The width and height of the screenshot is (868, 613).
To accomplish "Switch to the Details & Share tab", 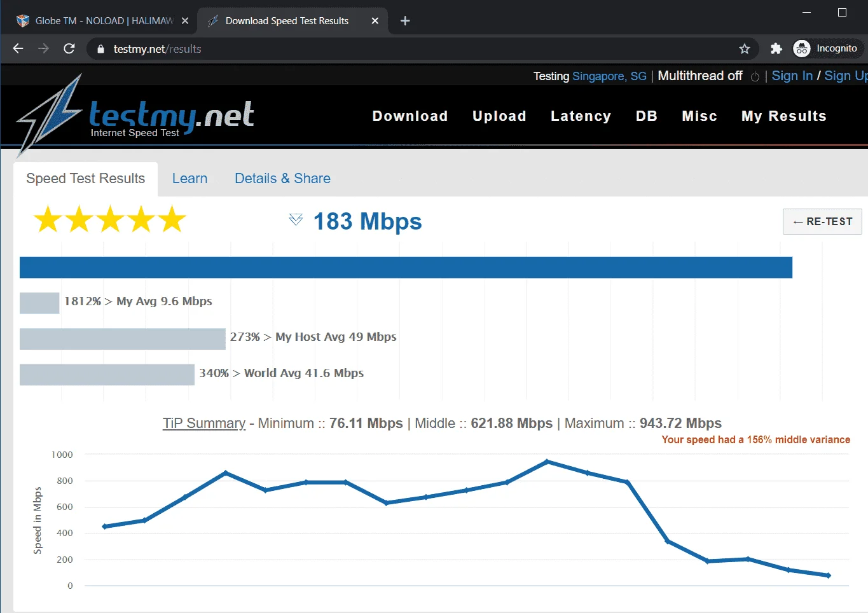I will (282, 179).
